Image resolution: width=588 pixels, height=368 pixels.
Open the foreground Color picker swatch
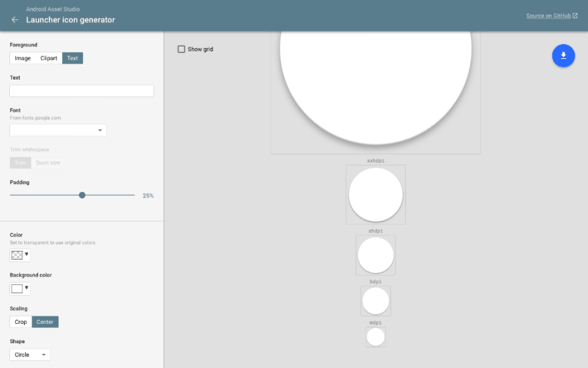pos(20,255)
